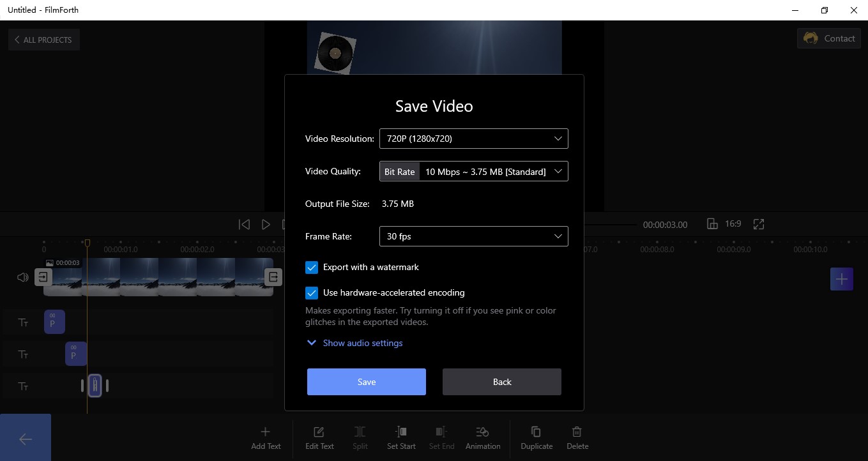Select the Set Start icon
Image resolution: width=868 pixels, height=461 pixels.
401,432
